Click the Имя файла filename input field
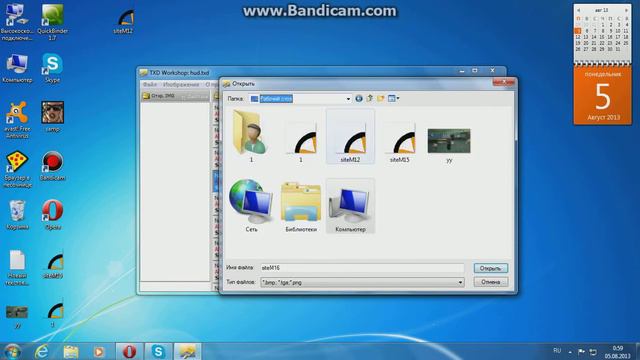Screen dimensions: 640x360 click(362, 268)
